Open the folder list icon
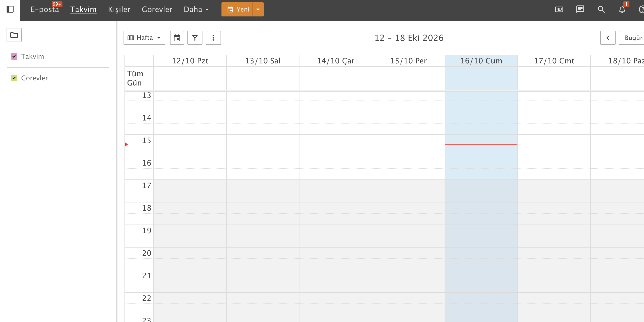The width and height of the screenshot is (644, 322). click(14, 35)
